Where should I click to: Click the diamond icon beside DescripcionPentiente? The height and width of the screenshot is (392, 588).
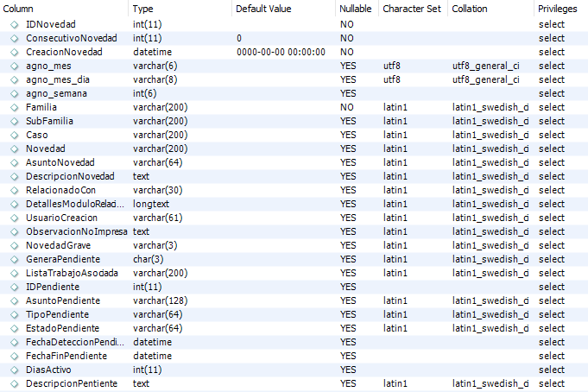tap(15, 384)
